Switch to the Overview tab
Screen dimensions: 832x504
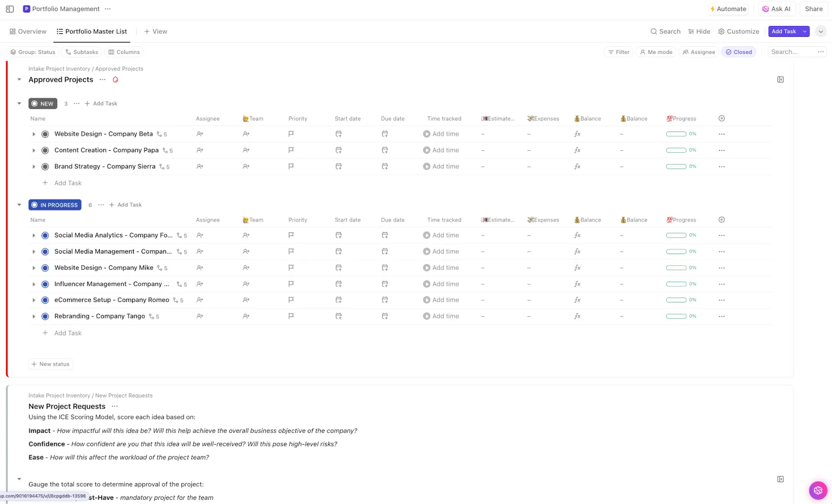point(28,31)
